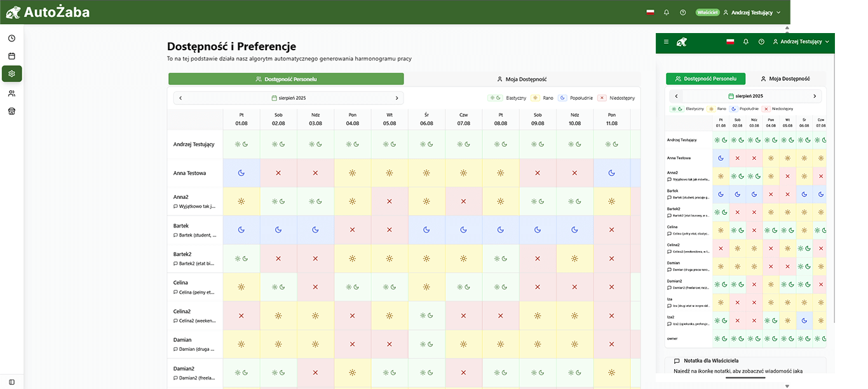The height and width of the screenshot is (389, 868).
Task: Open the staff users icon in sidebar
Action: 11,93
